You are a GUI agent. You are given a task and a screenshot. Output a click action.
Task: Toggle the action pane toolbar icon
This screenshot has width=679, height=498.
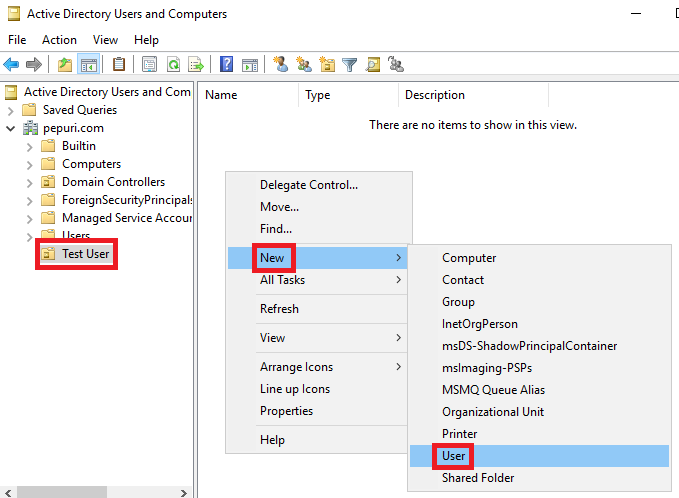[250, 65]
